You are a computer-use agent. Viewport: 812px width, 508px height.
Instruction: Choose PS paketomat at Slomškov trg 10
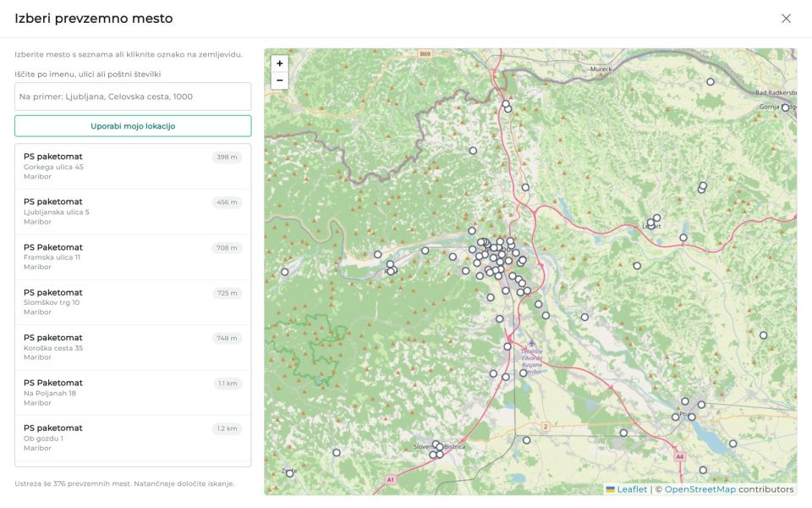[133, 302]
